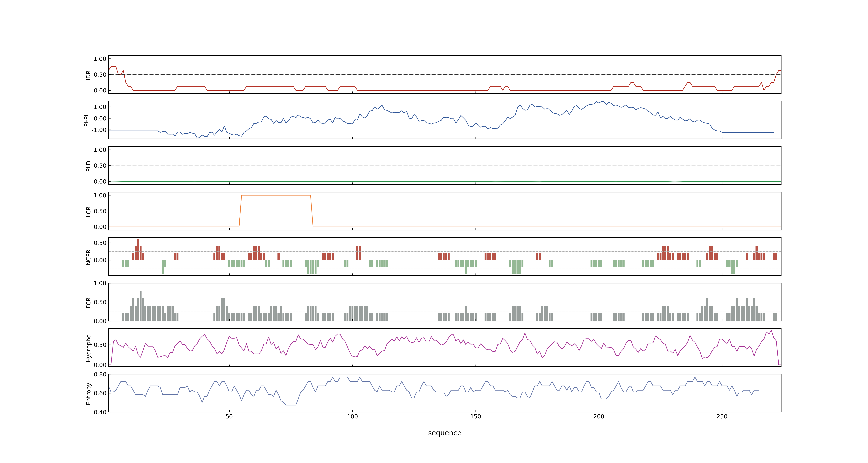Click x-axis tick label 250

722,416
